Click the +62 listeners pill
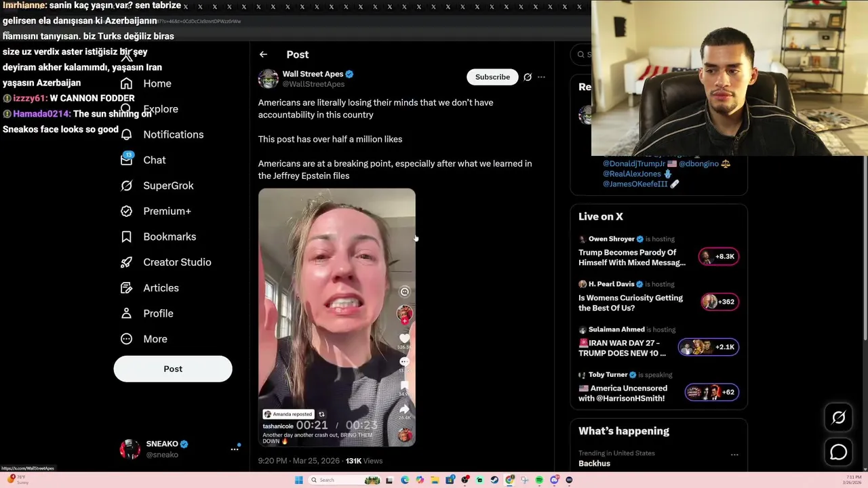Viewport: 868px width, 488px height. coord(712,392)
